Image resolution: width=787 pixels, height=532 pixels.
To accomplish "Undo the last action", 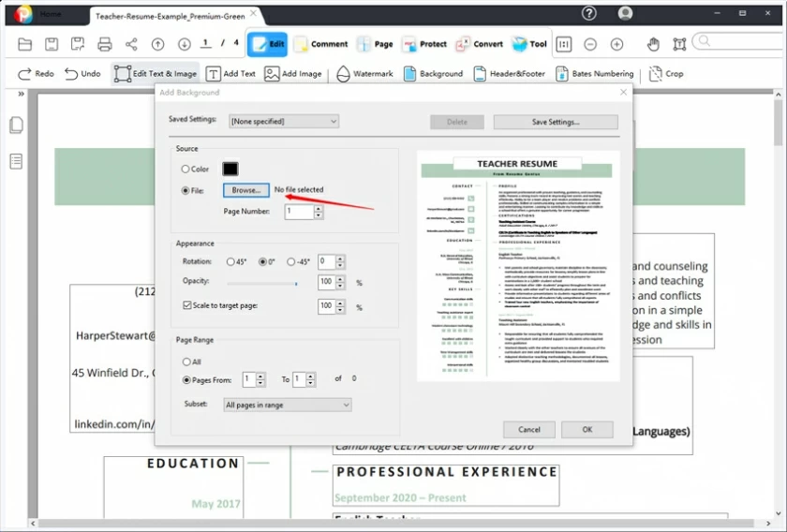I will (82, 74).
